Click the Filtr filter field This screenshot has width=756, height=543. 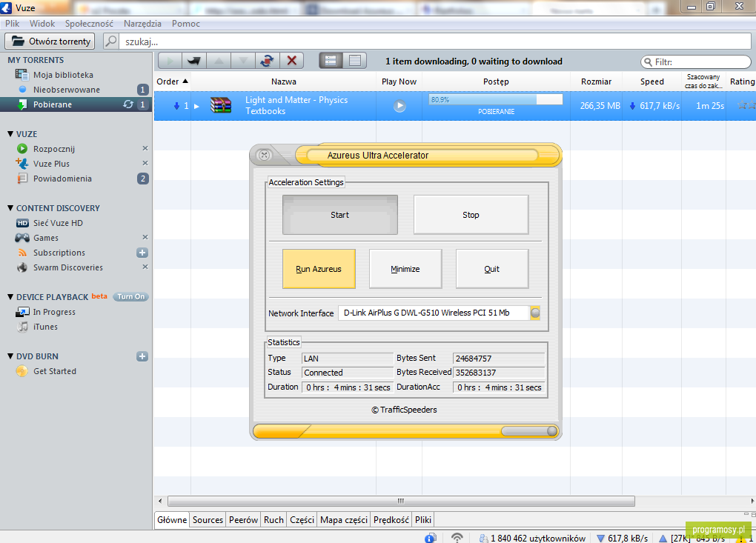[x=696, y=61]
